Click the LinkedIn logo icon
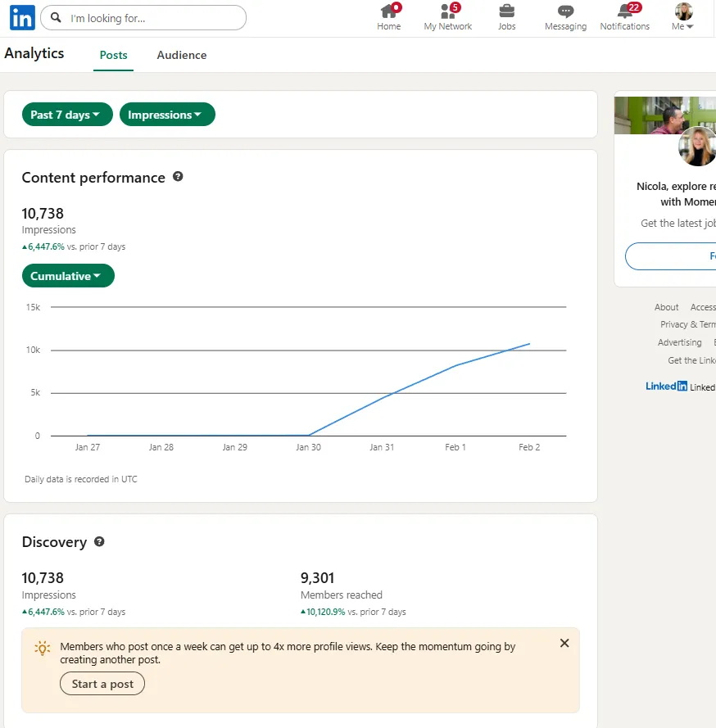 coord(22,17)
